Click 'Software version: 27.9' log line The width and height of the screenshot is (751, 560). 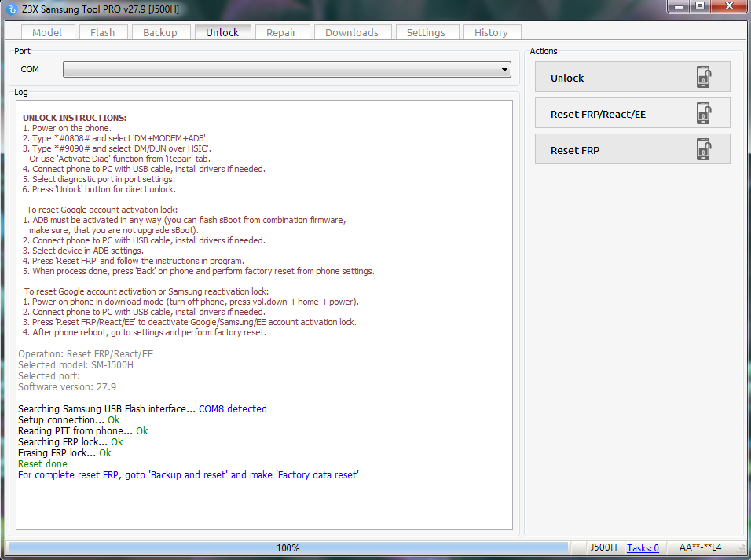pos(67,387)
